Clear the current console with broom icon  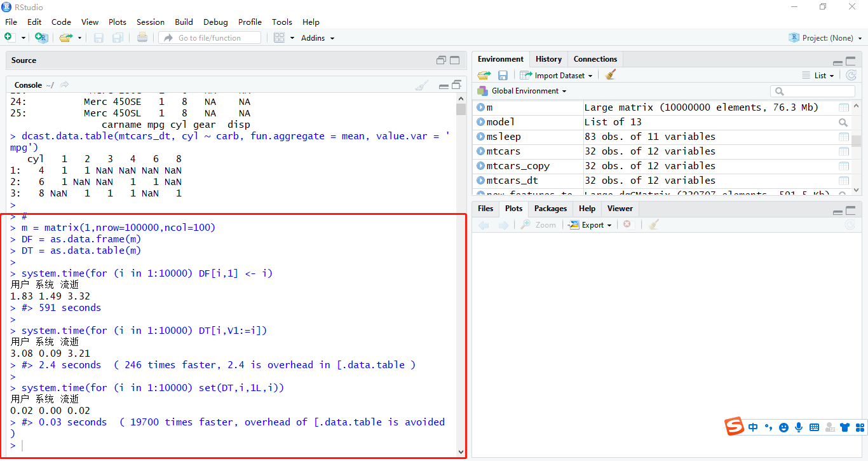(421, 85)
